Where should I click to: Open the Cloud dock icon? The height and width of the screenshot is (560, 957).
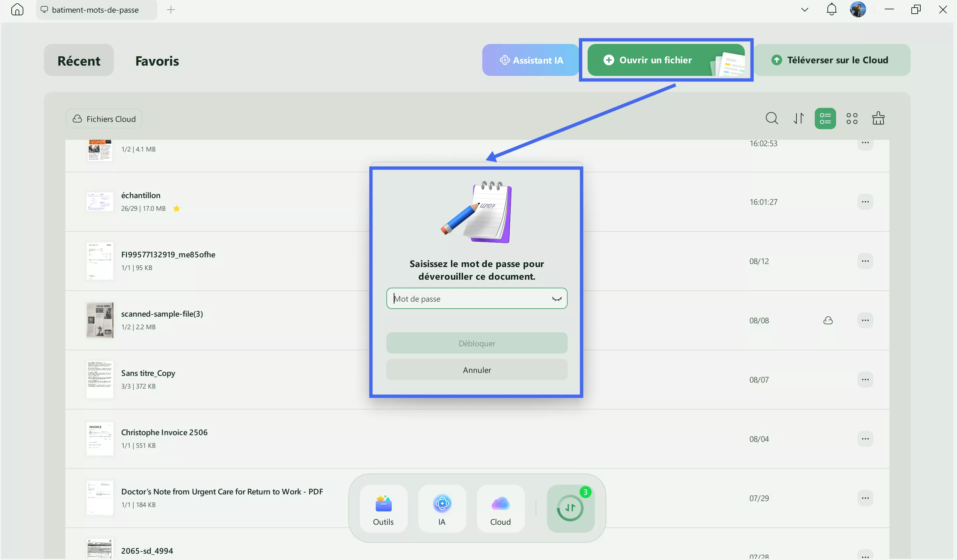coord(500,509)
